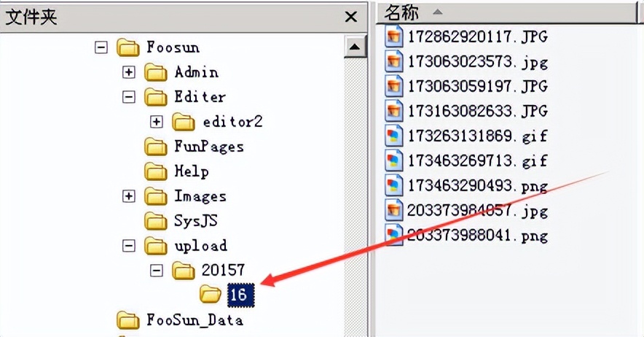
Task: Collapse the 20157 folder node
Action: (156, 271)
